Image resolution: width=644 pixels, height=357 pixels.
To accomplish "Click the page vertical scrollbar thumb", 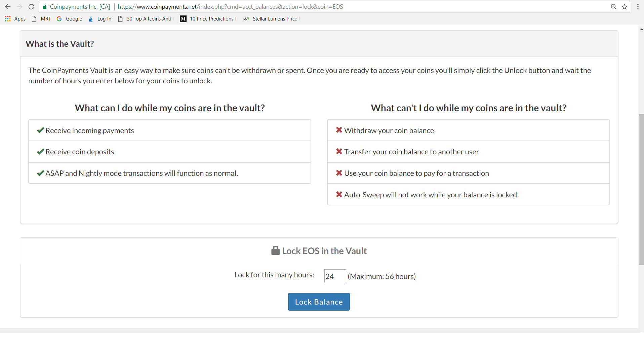I will click(641, 189).
